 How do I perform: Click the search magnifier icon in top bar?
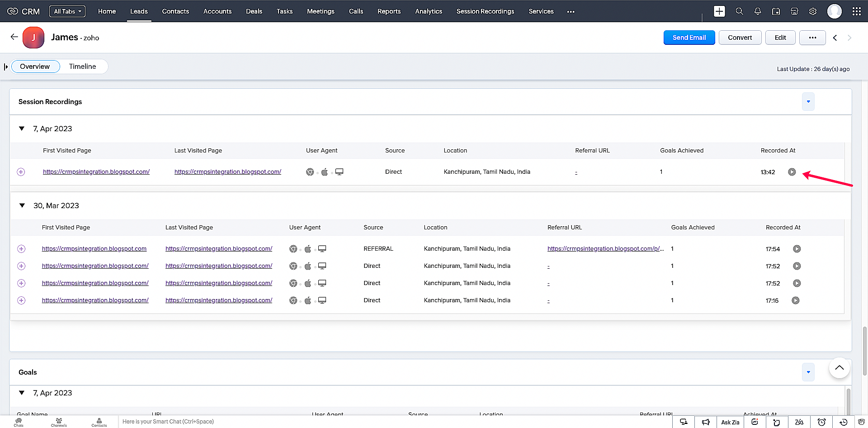pos(739,11)
